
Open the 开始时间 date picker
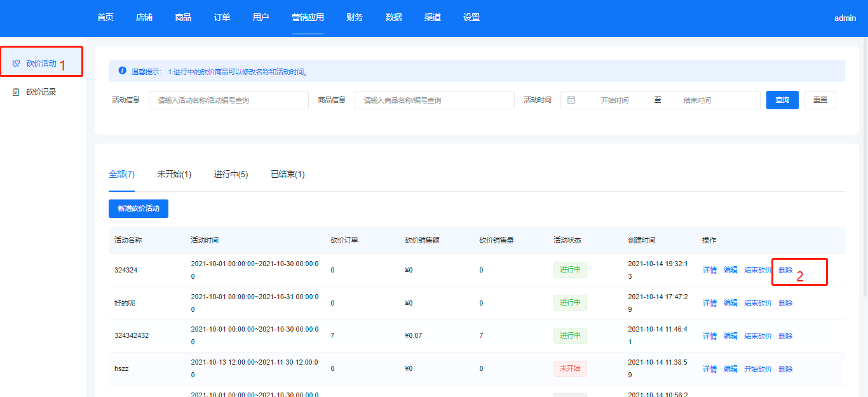[614, 100]
